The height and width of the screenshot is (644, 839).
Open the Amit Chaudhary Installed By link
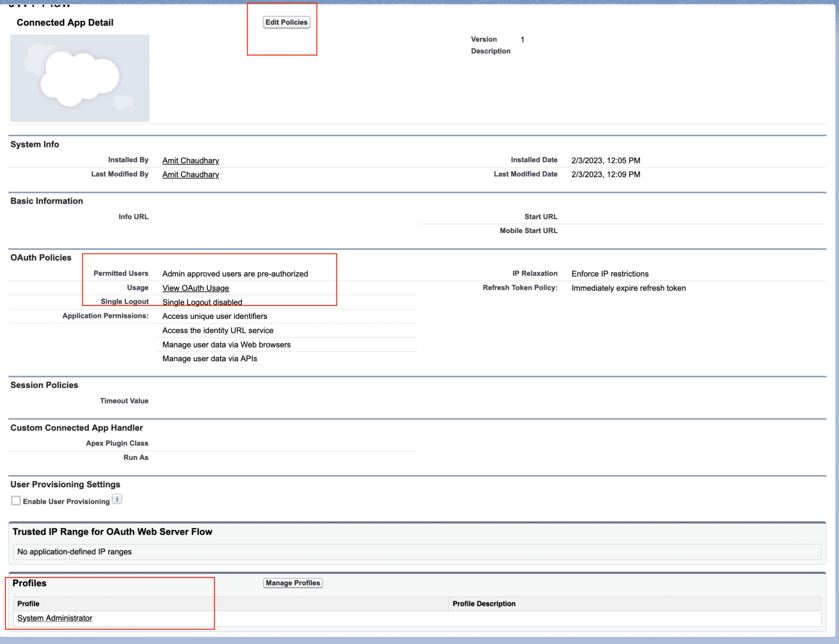190,160
